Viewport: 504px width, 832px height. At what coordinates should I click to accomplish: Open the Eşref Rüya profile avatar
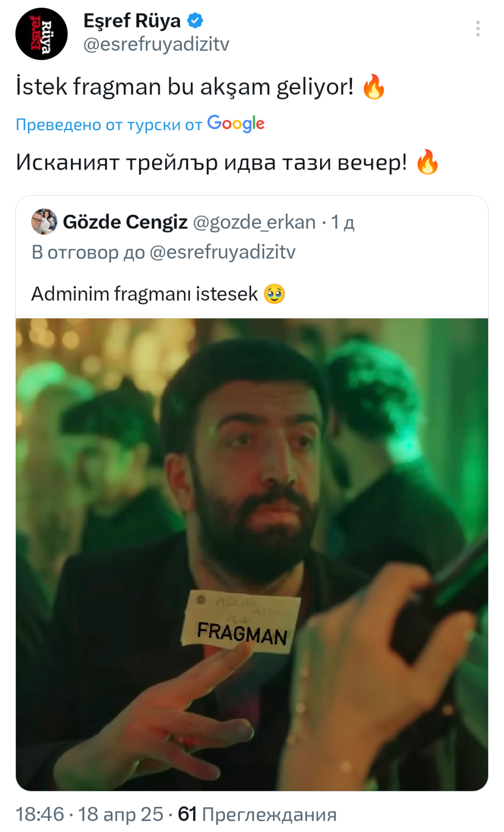(42, 34)
